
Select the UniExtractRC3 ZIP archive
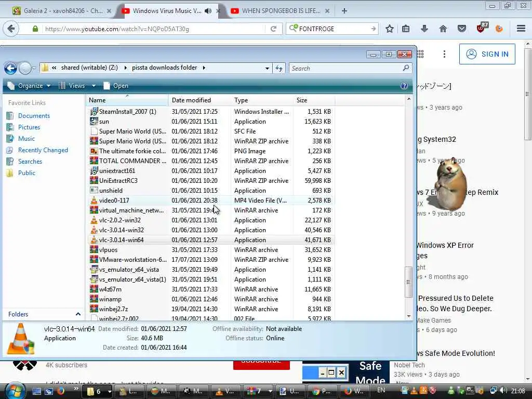tap(211, 181)
